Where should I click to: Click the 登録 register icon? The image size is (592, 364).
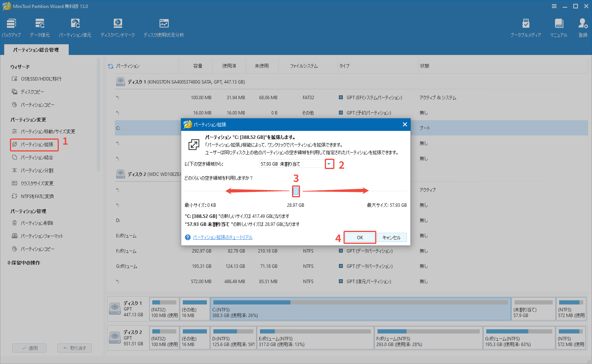(582, 24)
